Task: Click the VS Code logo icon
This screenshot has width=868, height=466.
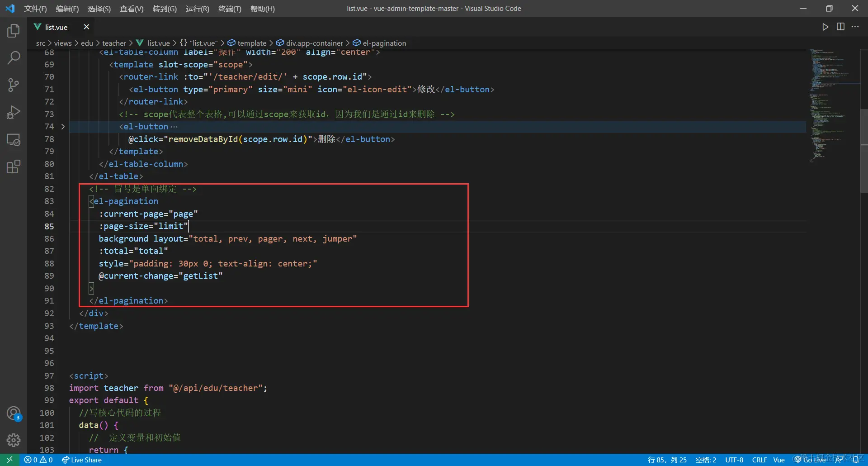Action: coord(10,9)
